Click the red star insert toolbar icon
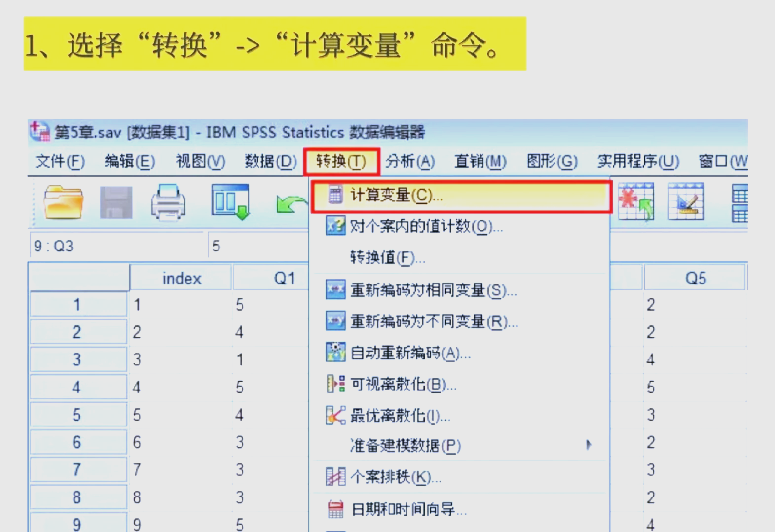 636,202
